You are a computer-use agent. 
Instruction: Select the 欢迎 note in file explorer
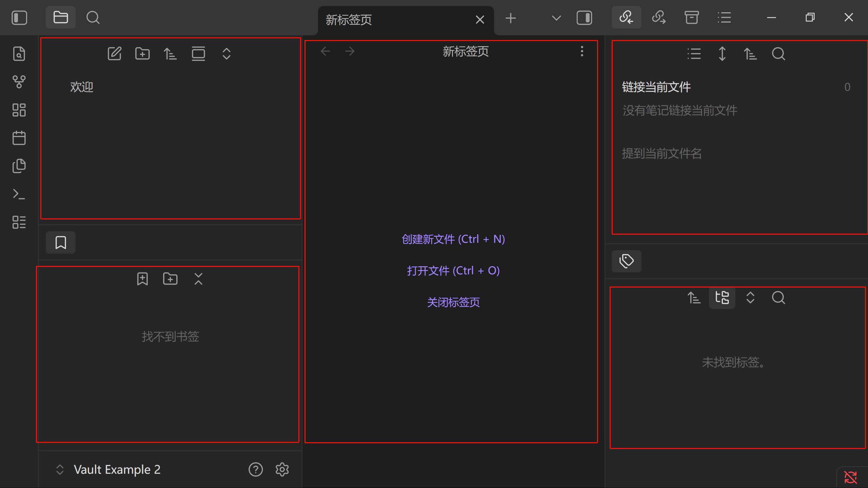coord(82,87)
